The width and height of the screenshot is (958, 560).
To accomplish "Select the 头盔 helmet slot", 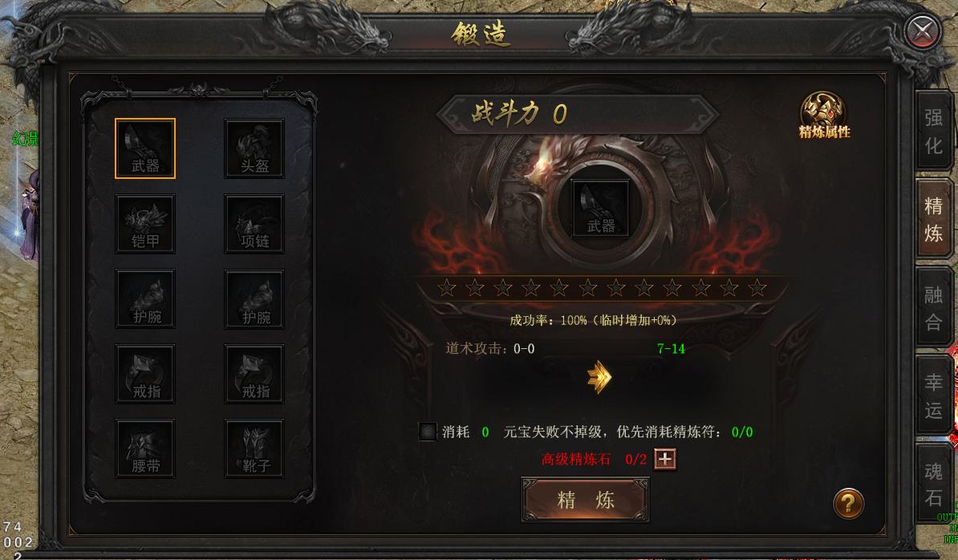I will [254, 148].
